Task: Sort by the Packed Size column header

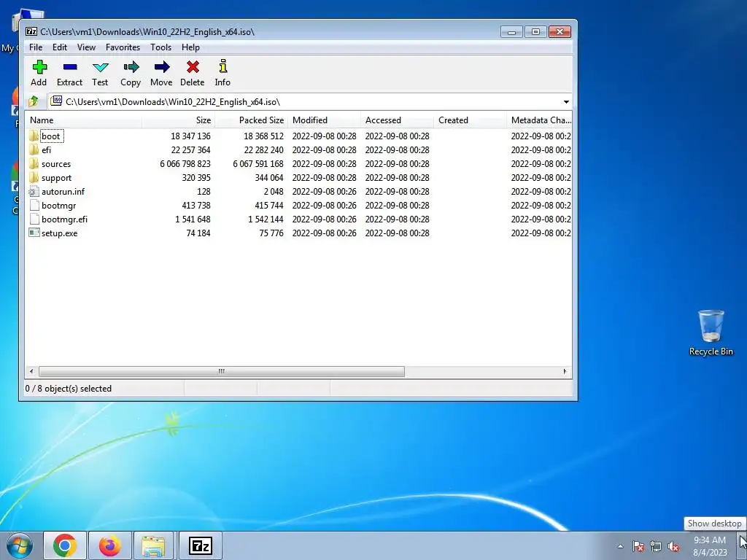Action: [251, 120]
